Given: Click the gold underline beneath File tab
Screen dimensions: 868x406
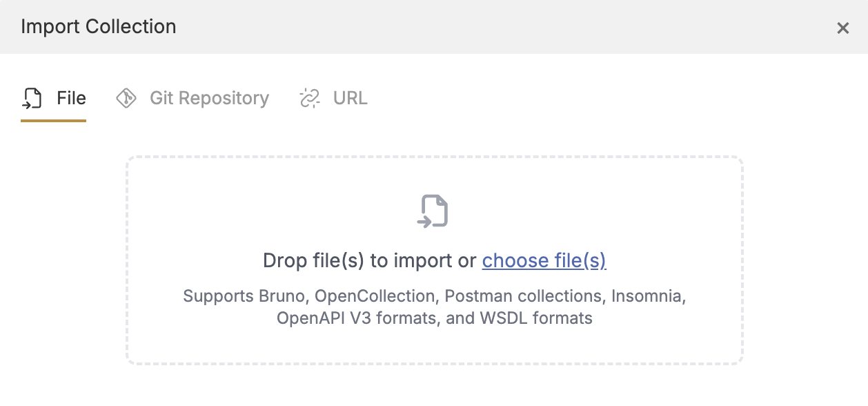Looking at the screenshot, I should point(53,121).
